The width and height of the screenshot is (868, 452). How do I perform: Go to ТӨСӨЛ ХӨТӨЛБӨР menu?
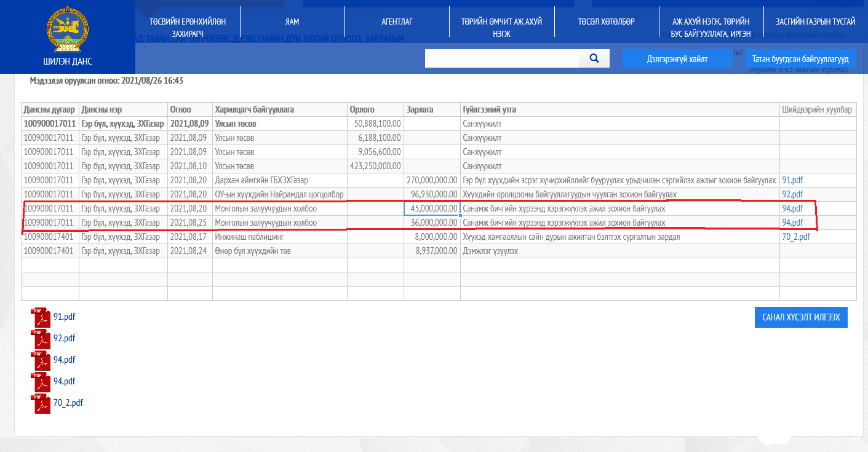[x=606, y=22]
